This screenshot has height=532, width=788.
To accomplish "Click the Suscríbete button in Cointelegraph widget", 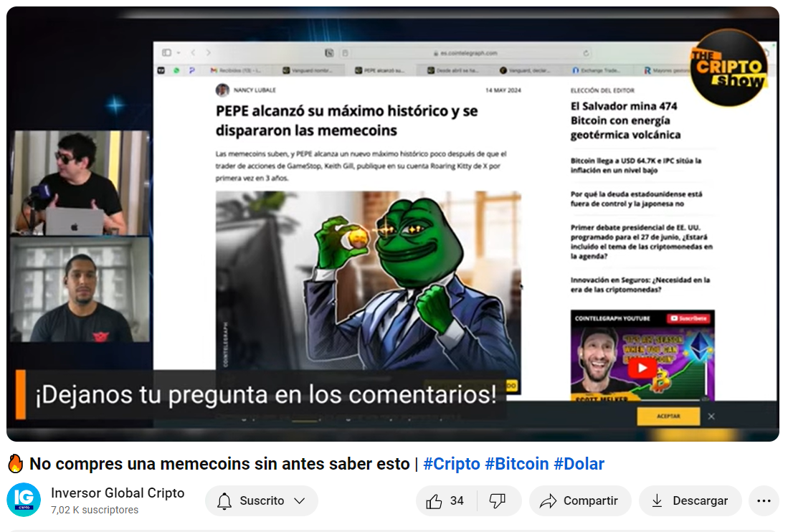I will [688, 318].
